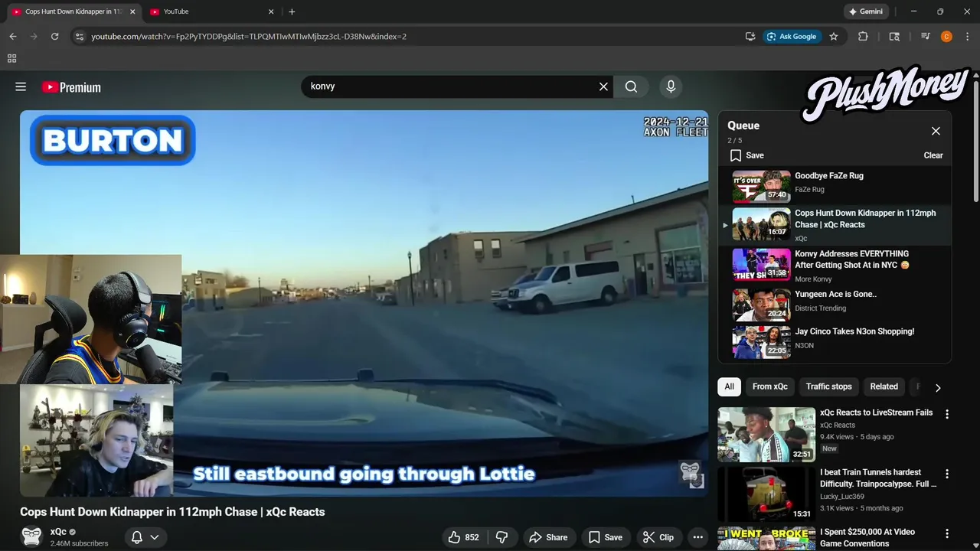Open media controls icon in toolbar

(x=926, y=36)
